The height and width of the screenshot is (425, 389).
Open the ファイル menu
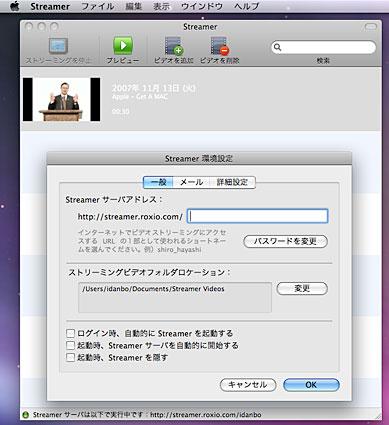point(98,6)
